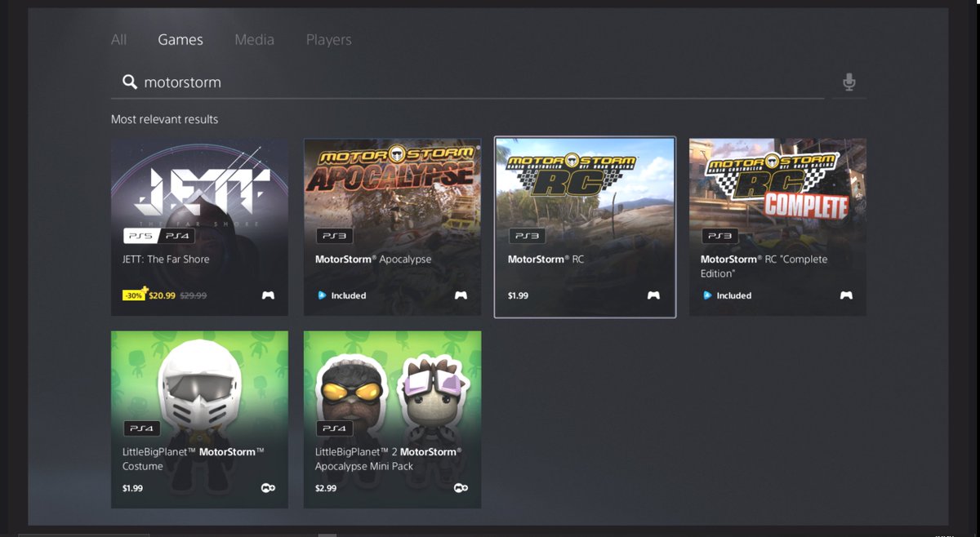Click the magnifying glass search icon
This screenshot has height=537, width=980.
(129, 82)
